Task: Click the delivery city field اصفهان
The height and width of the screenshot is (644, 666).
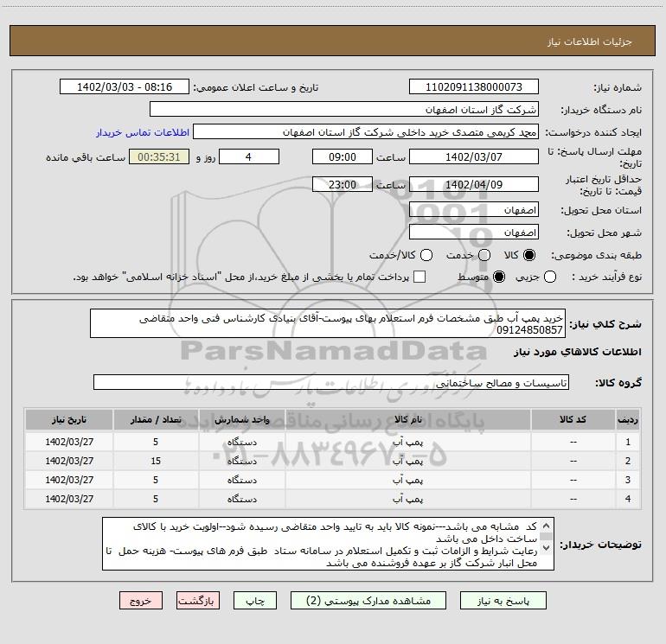Action: 474,233
